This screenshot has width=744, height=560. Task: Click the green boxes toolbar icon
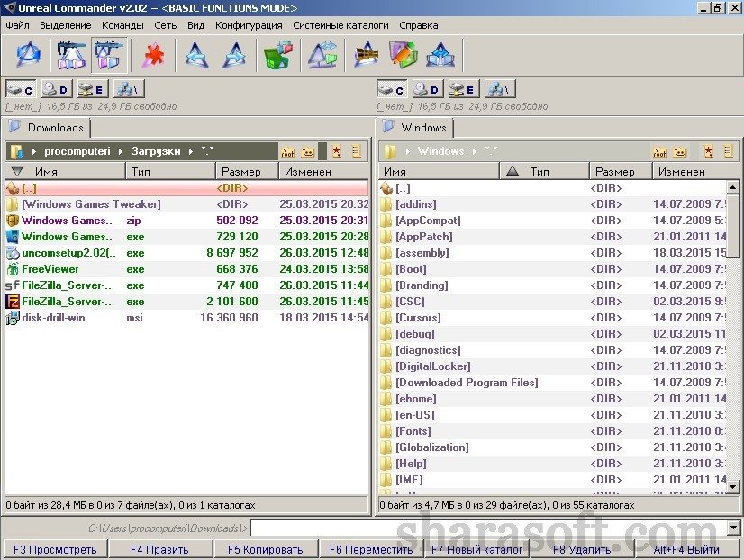point(278,55)
